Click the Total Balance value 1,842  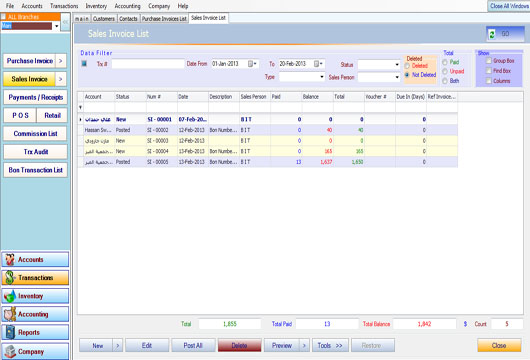tap(424, 324)
